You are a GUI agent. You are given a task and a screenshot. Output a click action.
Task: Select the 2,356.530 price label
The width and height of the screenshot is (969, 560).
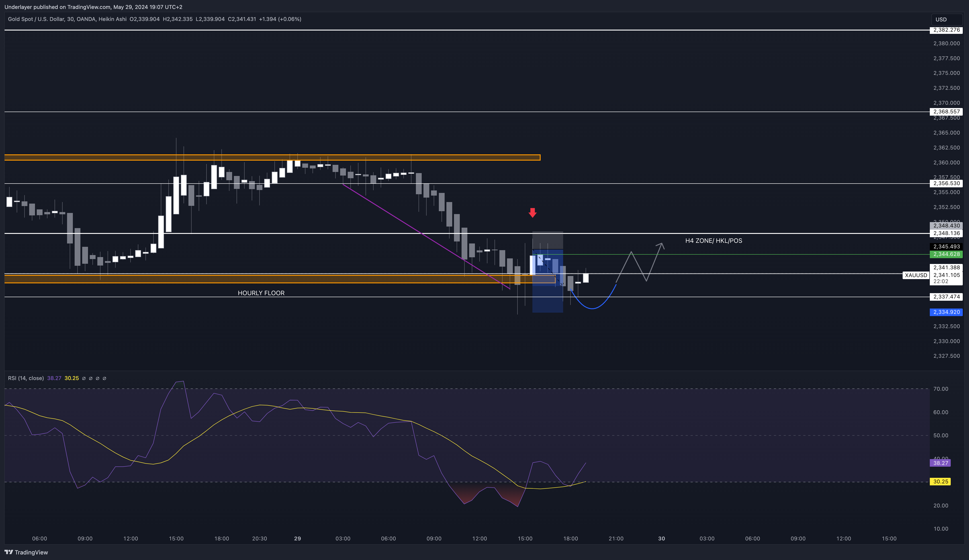946,184
